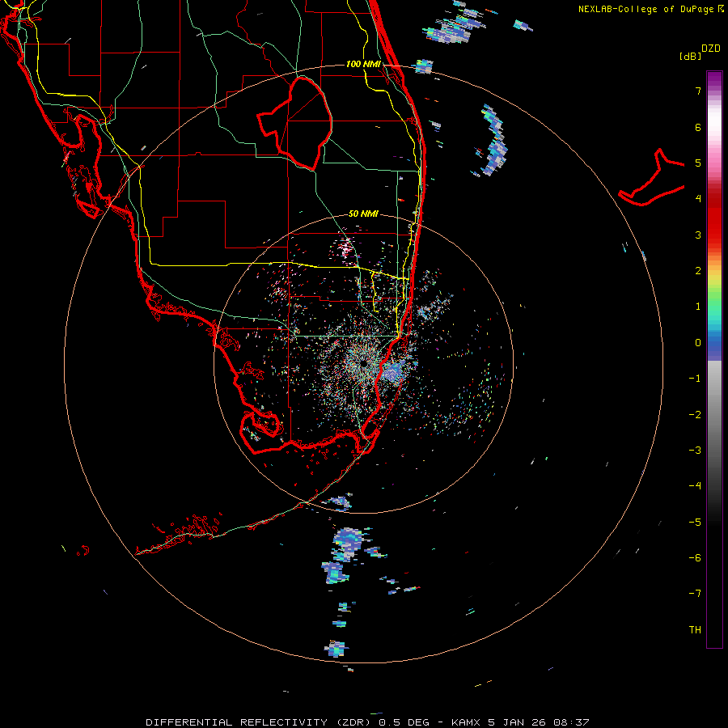This screenshot has width=728, height=728.
Task: Click the -2 dB tick label
Action: click(695, 415)
